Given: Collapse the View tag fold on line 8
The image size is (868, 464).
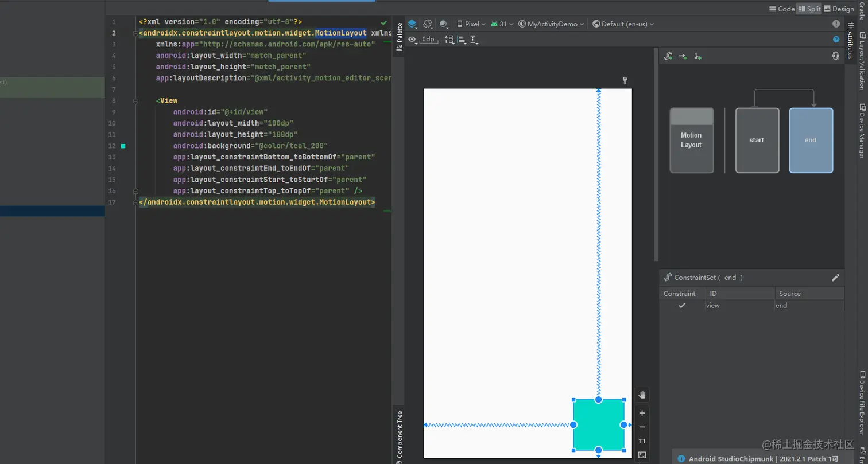Looking at the screenshot, I should click(x=135, y=101).
